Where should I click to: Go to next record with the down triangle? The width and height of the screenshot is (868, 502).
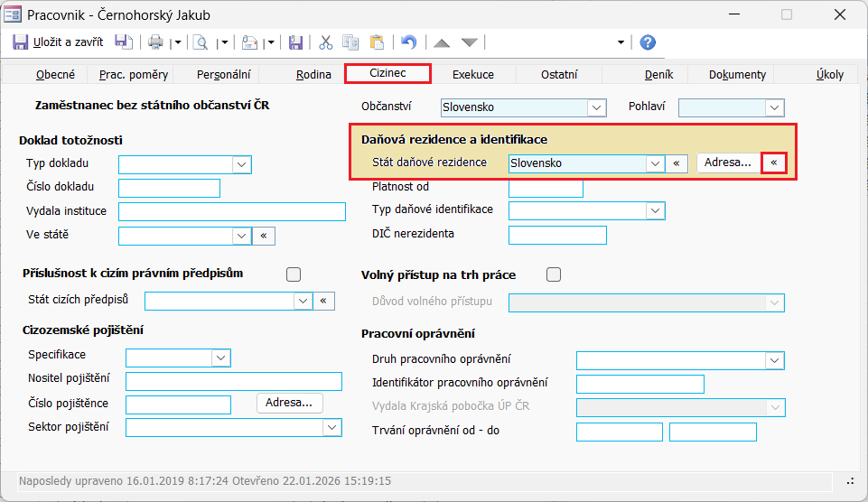[x=470, y=42]
